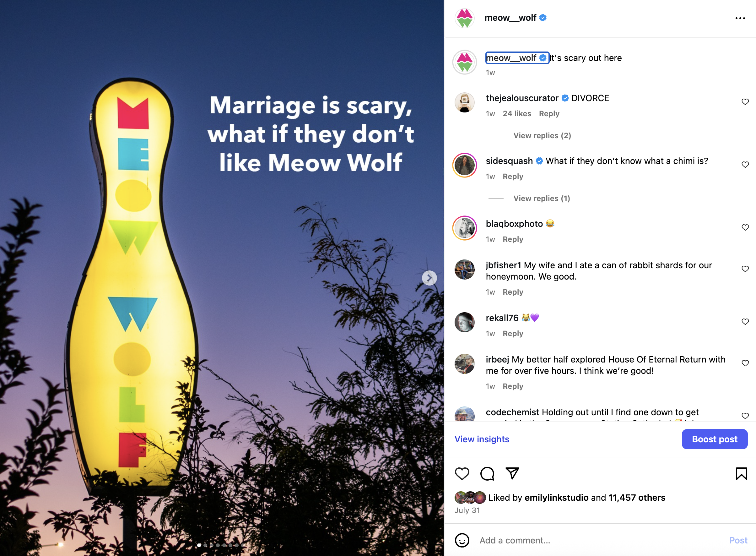Open the emoji picker smiley icon
The width and height of the screenshot is (756, 556).
pyautogui.click(x=462, y=540)
